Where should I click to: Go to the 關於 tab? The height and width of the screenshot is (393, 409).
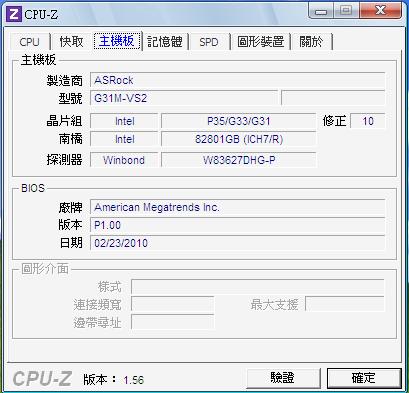tap(311, 42)
